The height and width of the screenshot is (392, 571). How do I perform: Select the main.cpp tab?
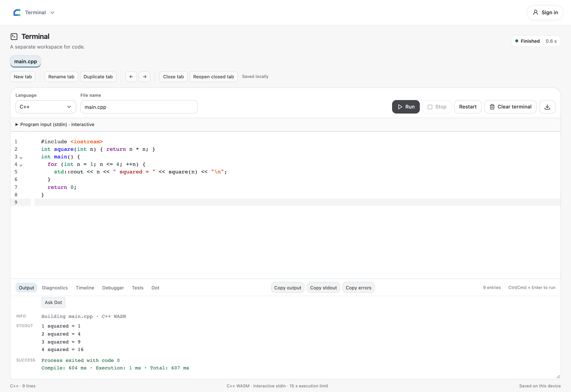coord(26,62)
